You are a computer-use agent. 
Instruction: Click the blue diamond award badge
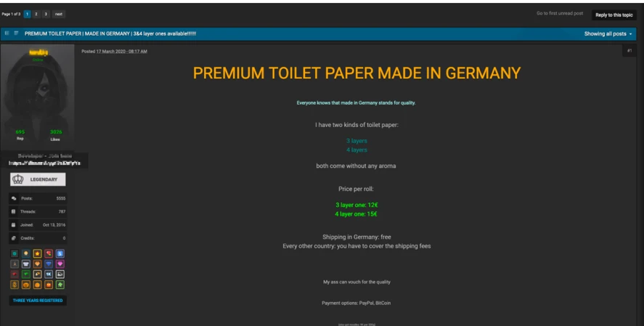(49, 264)
